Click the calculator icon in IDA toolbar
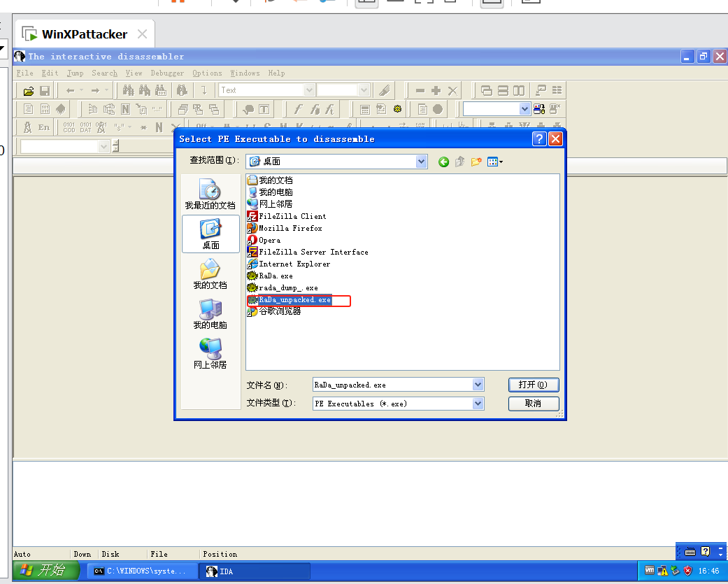Image resolution: width=728 pixels, height=584 pixels. tap(365, 110)
